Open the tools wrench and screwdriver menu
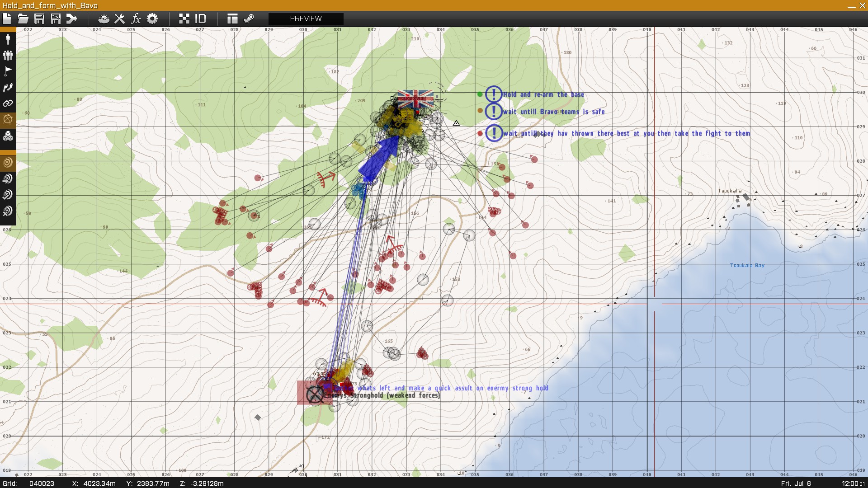Screen dimensions: 868x488 pyautogui.click(x=119, y=19)
